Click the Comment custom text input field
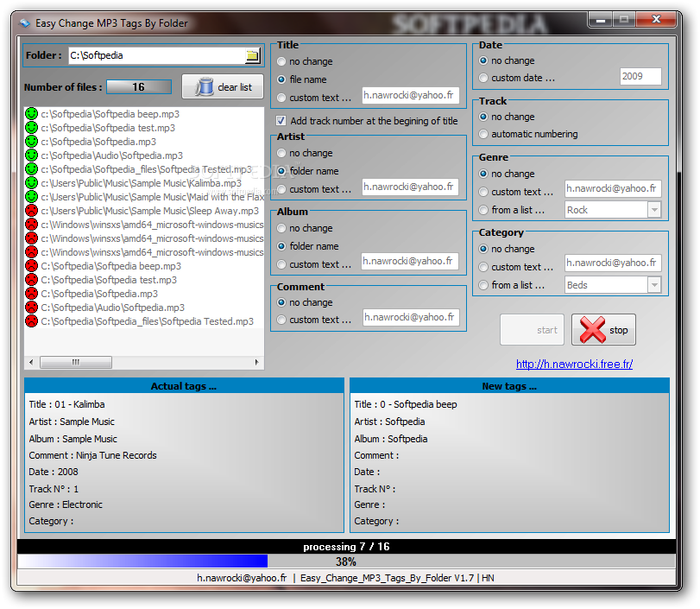700x609 pixels. [x=411, y=317]
